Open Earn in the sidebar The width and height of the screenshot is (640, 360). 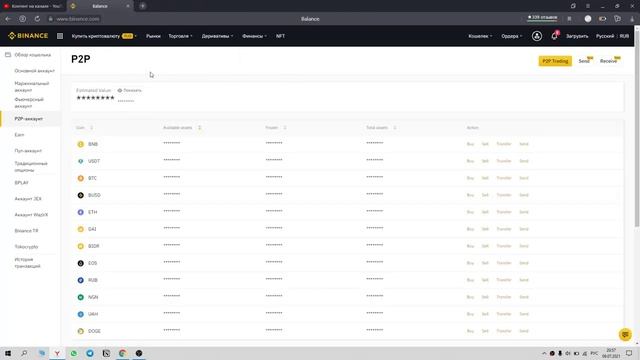point(19,135)
